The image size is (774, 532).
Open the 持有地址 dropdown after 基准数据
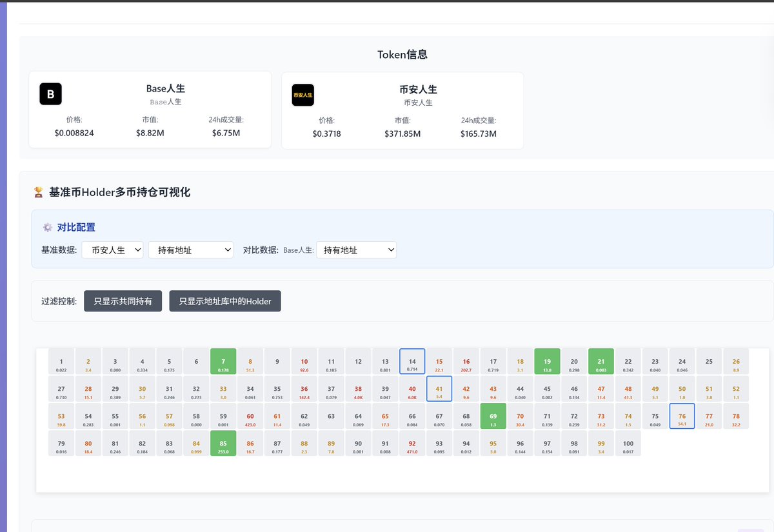point(191,250)
